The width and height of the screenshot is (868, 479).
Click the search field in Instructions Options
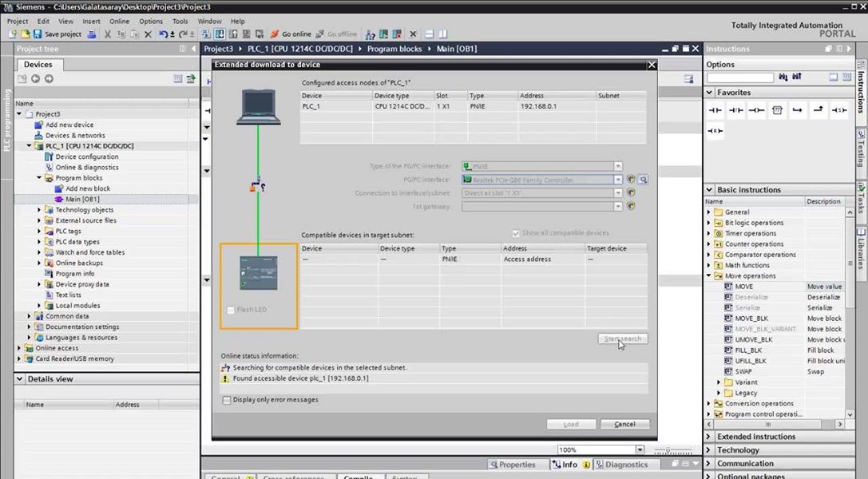click(x=740, y=77)
